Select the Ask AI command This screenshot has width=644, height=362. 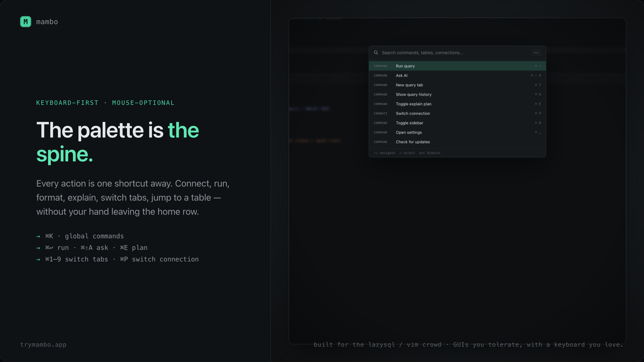(457, 75)
